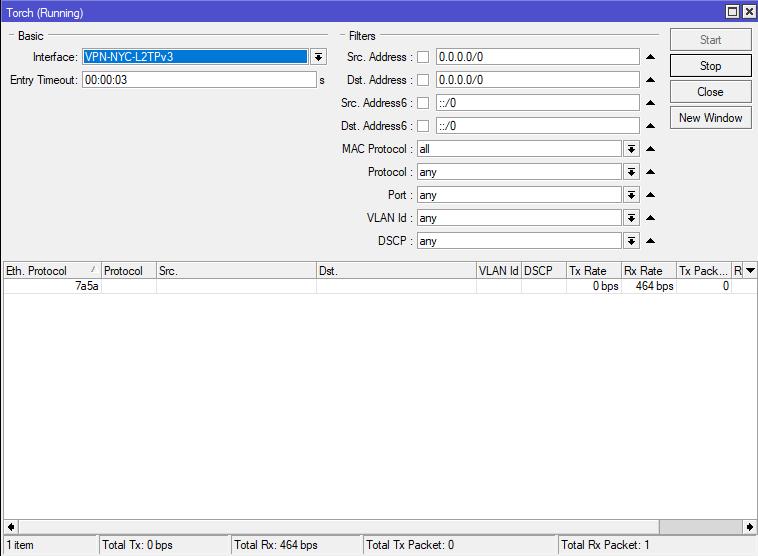This screenshot has width=758, height=556.
Task: Click the 'Total Tx: 0 bps' status entry
Action: [x=164, y=545]
